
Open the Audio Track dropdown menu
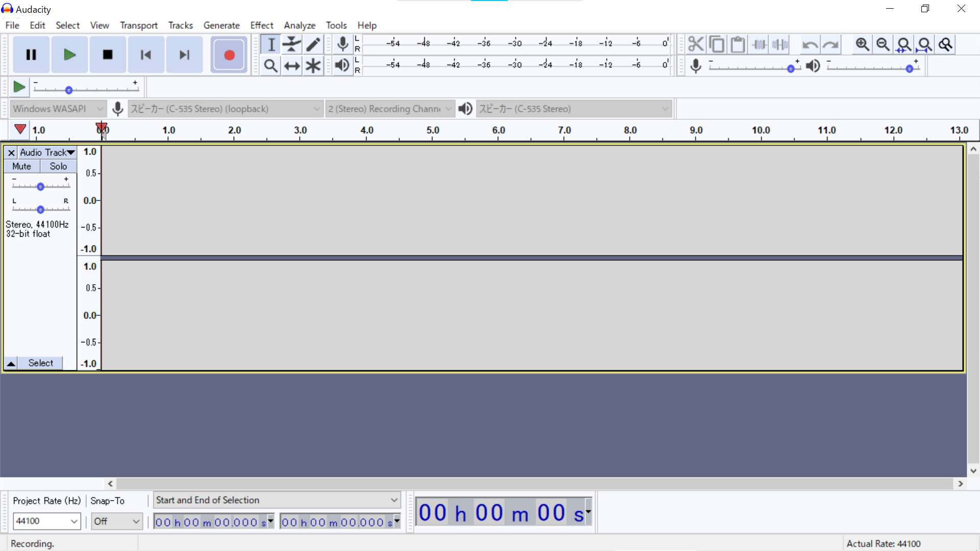(47, 153)
